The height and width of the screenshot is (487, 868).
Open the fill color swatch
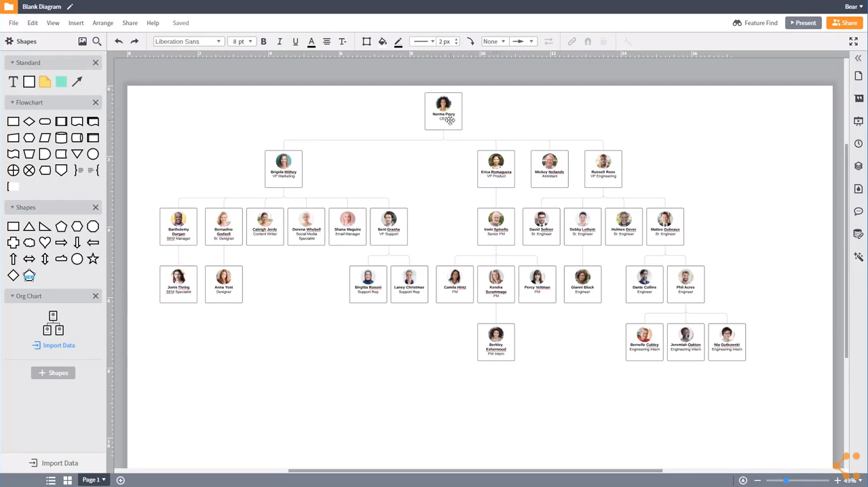coord(382,41)
